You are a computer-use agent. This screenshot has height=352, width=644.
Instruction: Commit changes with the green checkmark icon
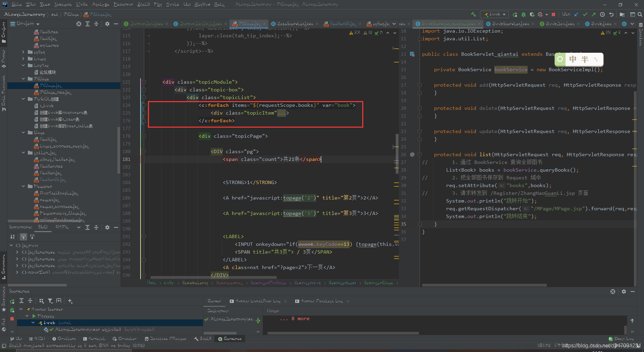click(585, 14)
